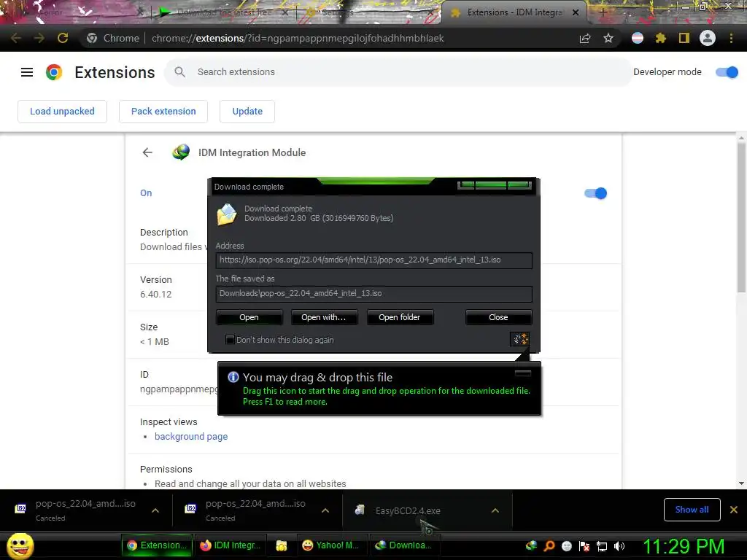Click the magnifier tray icon

pos(549,545)
